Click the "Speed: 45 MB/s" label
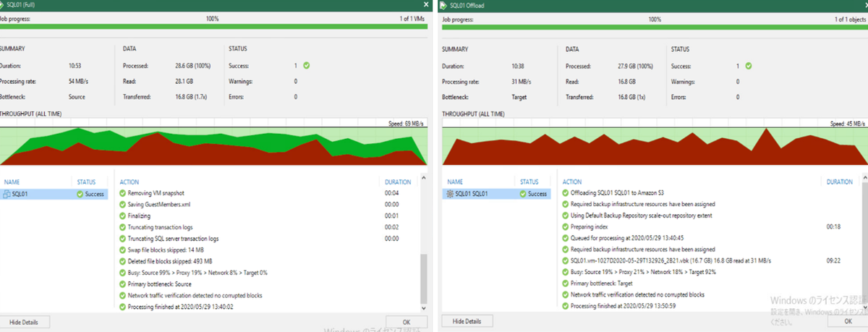The image size is (868, 332). pyautogui.click(x=848, y=124)
